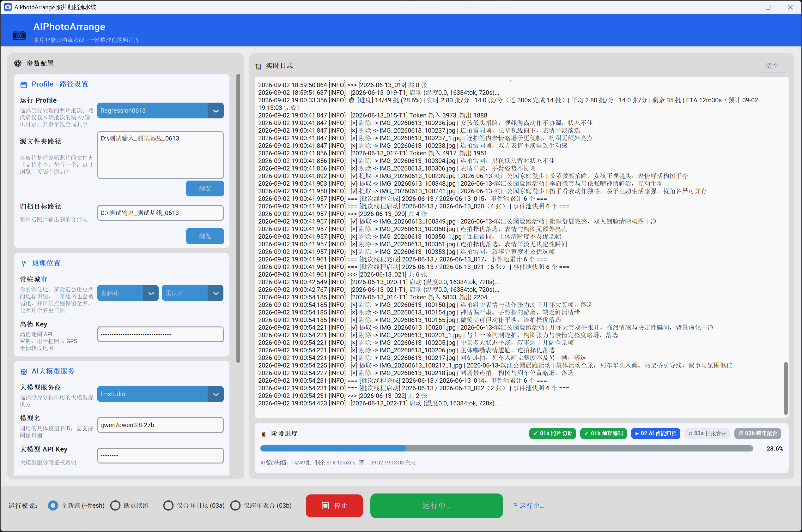Click the stage progress bar at 28.6%
The width and height of the screenshot is (802, 532).
click(x=507, y=449)
